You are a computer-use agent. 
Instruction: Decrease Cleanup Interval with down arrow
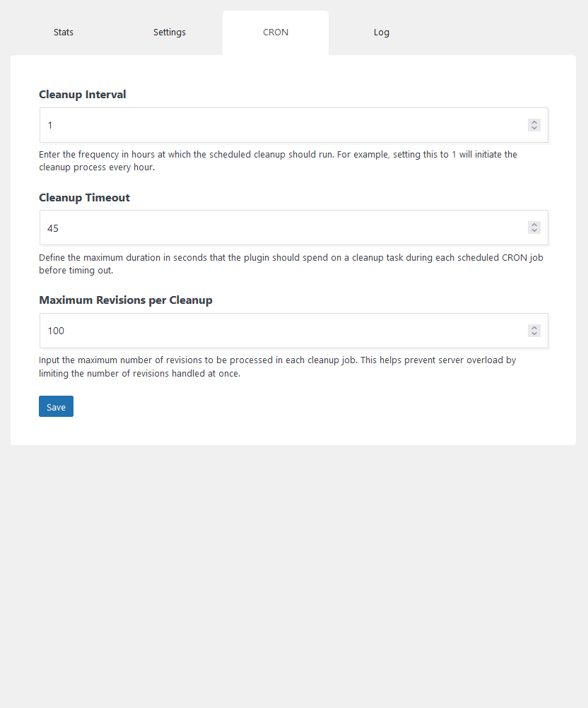coord(534,128)
